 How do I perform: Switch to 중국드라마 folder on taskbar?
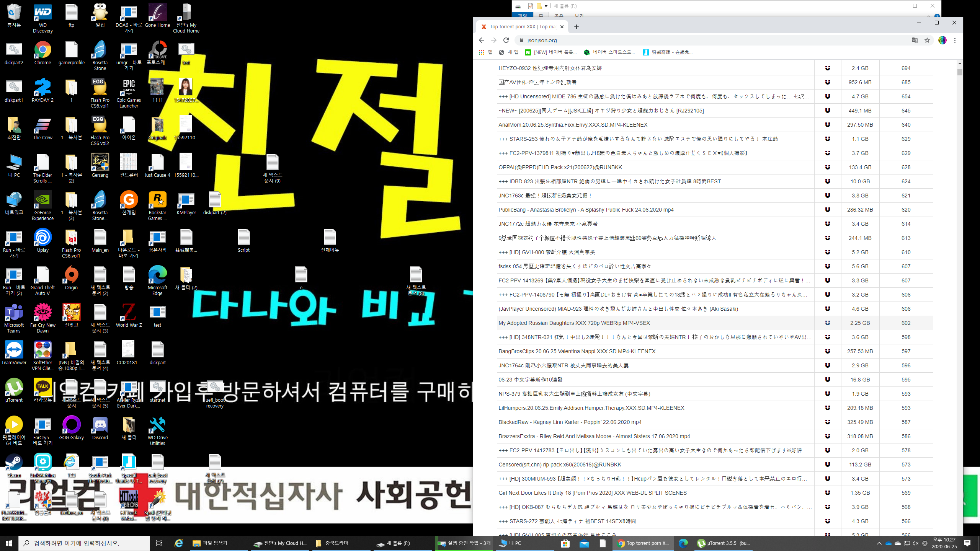point(341,543)
